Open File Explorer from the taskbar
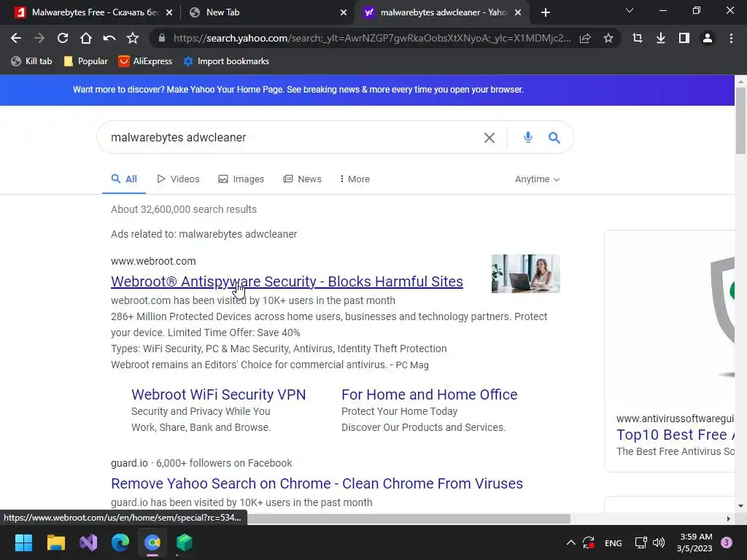This screenshot has height=560, width=747. 55,542
